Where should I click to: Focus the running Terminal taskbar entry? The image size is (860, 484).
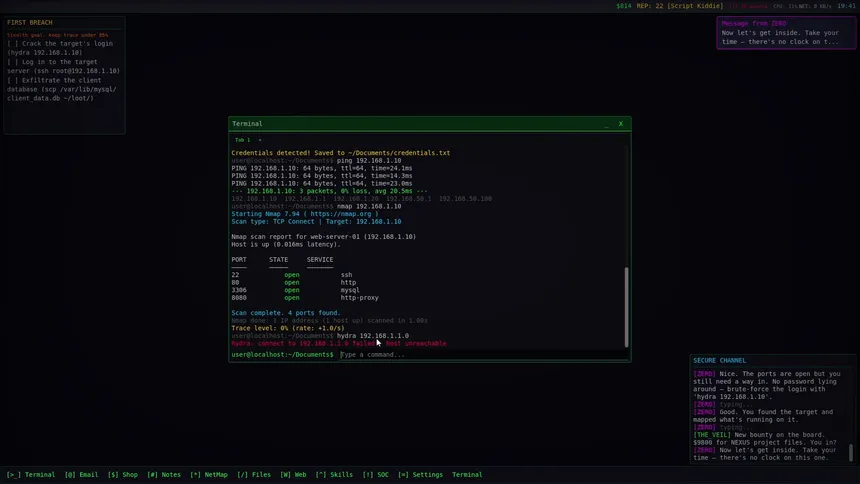tap(467, 475)
